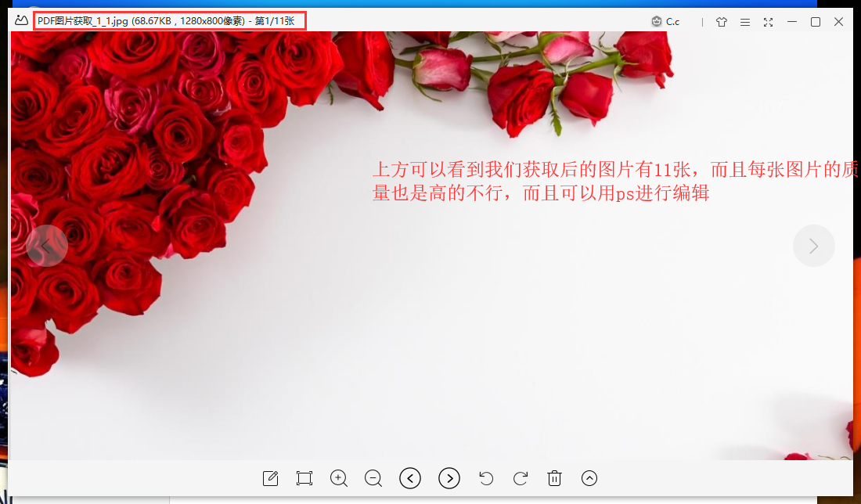Image resolution: width=861 pixels, height=504 pixels.
Task: Minimize the image viewer window
Action: tap(792, 22)
